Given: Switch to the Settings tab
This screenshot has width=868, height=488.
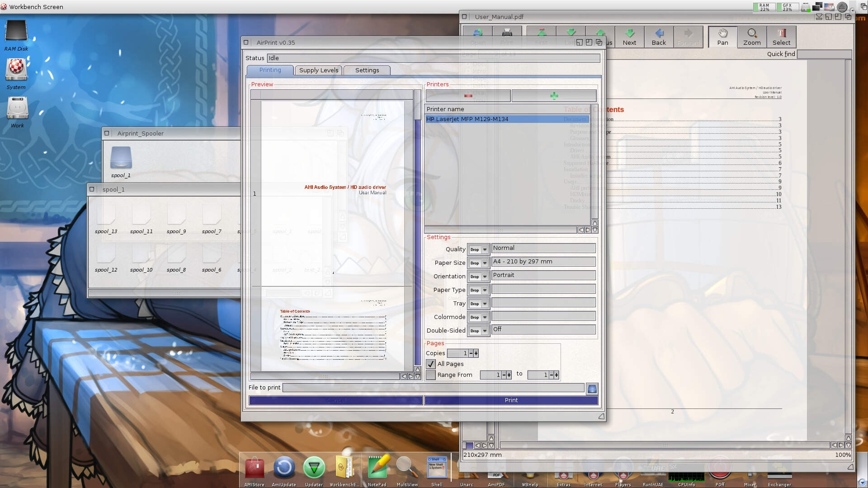Looking at the screenshot, I should click(367, 70).
